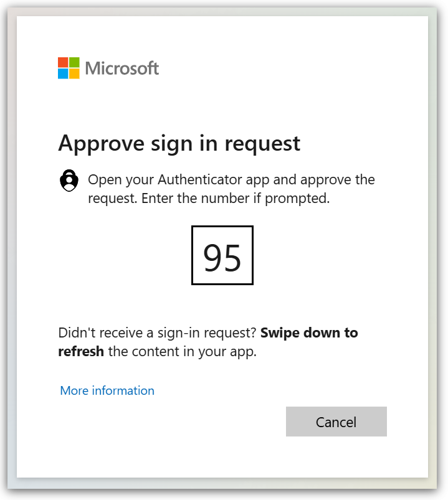
Task: Click the blue square of Microsoft logo
Action: tap(63, 73)
